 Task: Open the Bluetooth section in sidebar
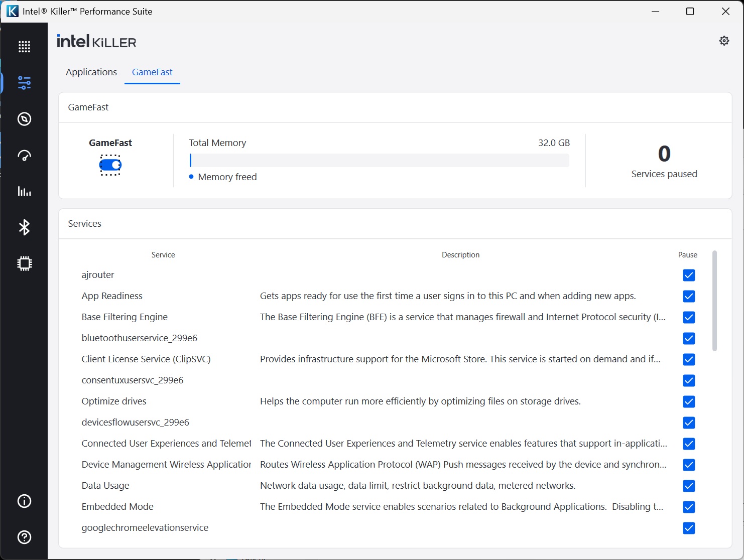24,227
